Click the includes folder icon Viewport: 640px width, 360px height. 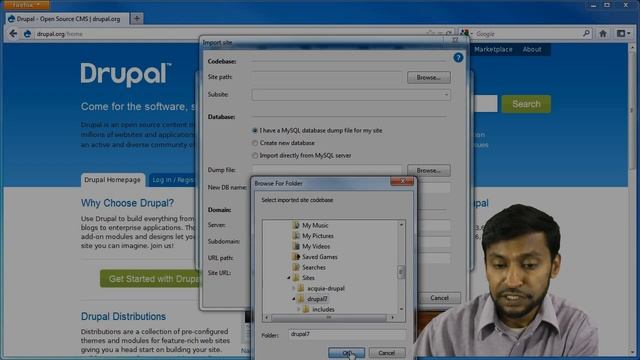tap(306, 309)
